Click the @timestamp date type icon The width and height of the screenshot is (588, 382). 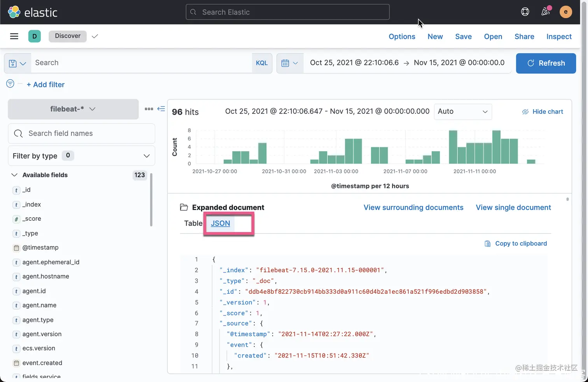coord(16,248)
